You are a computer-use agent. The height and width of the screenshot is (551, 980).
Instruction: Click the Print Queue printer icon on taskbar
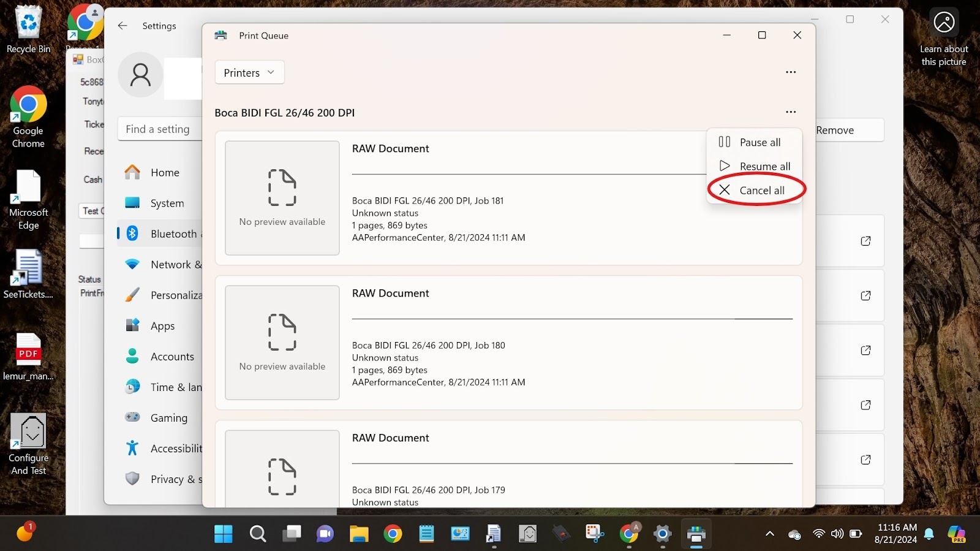coord(696,534)
